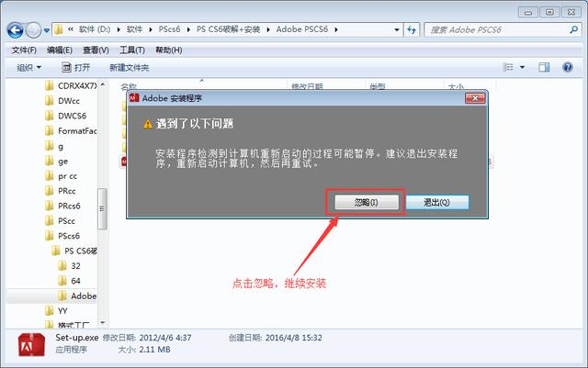
Task: Minimize the Explorer window
Action: click(x=528, y=12)
